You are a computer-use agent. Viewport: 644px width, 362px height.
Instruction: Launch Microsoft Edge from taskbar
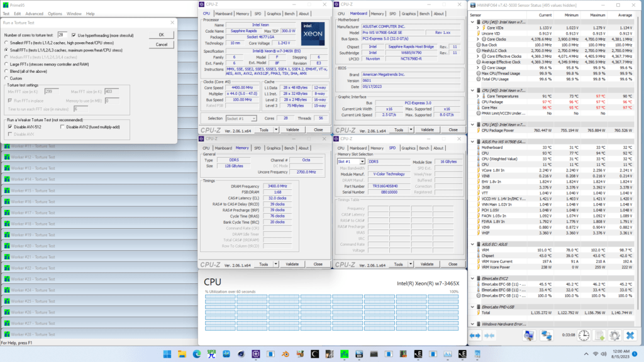point(197,354)
